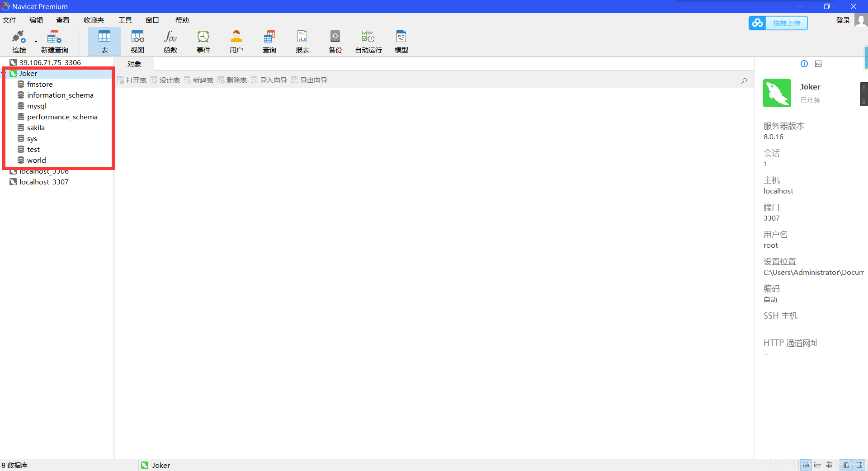
Task: Click the 删除表 button
Action: pos(232,80)
